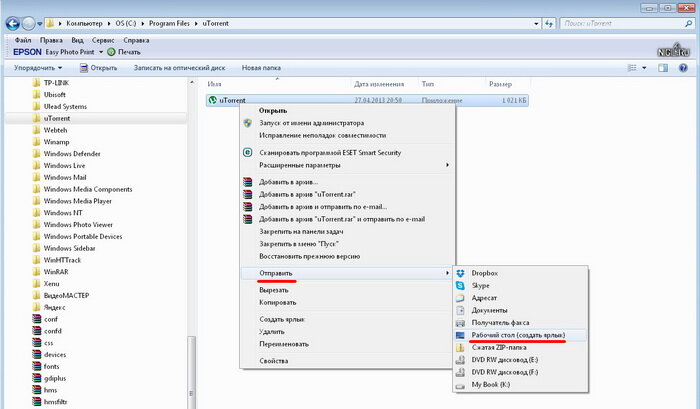
Task: Click the Документы icon in submenu
Action: pos(460,310)
